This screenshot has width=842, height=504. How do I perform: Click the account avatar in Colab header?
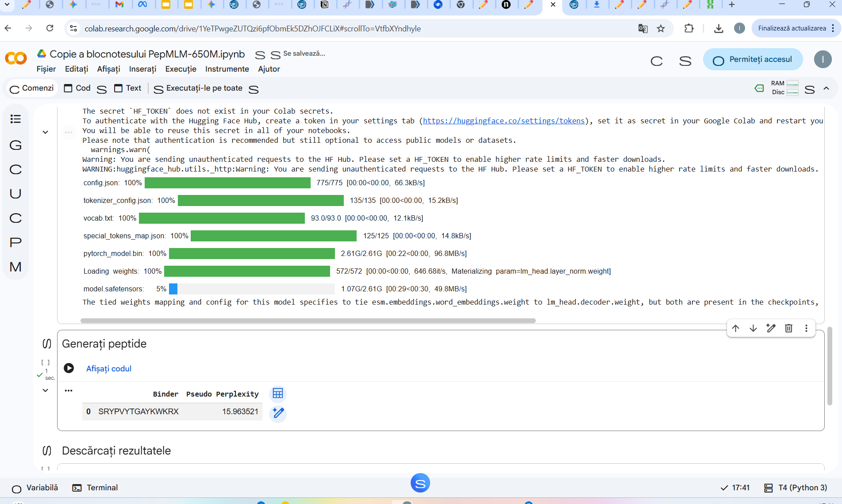[x=823, y=59]
